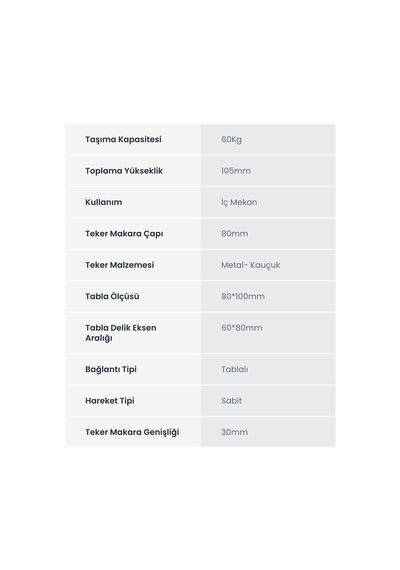The image size is (400, 570).
Task: Click the Hareket Tipi label
Action: [x=110, y=401]
